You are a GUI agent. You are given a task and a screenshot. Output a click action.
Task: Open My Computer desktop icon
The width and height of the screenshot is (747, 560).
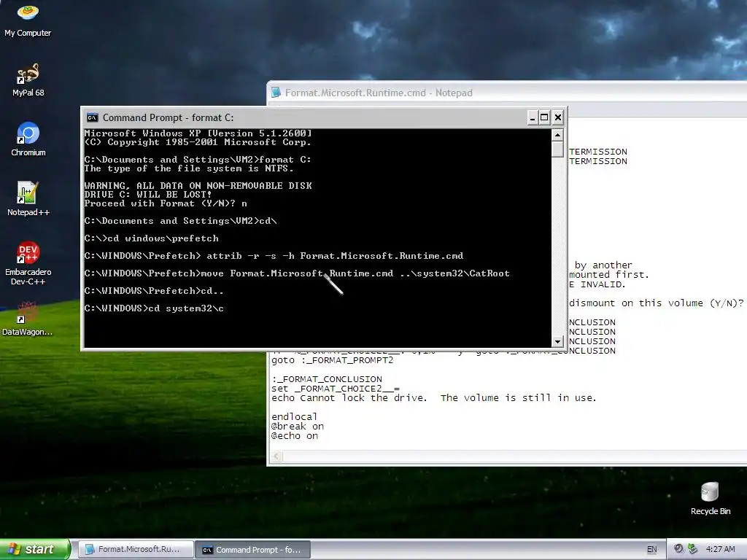(28, 19)
